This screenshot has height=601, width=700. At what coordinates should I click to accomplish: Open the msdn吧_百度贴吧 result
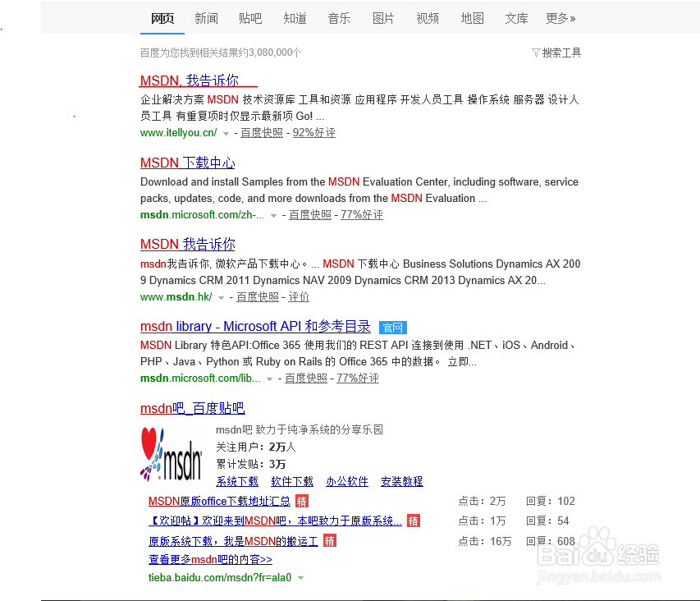click(x=192, y=408)
